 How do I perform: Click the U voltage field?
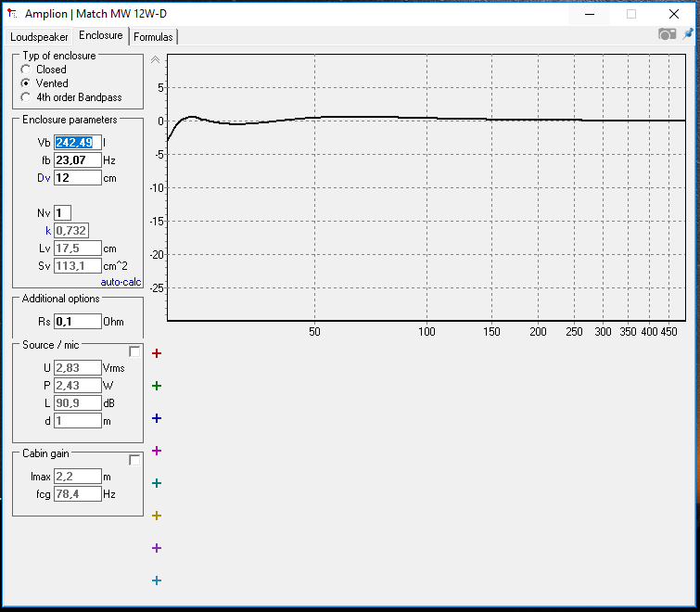click(78, 368)
